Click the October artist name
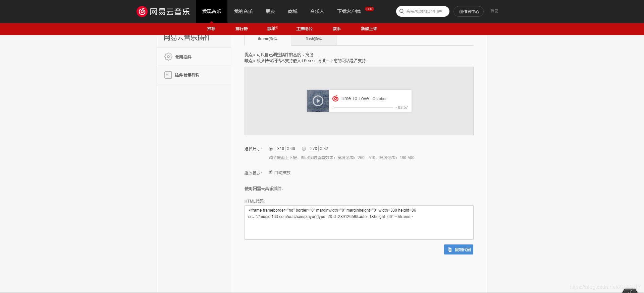Viewport: 644px width, 293px height. (379, 99)
